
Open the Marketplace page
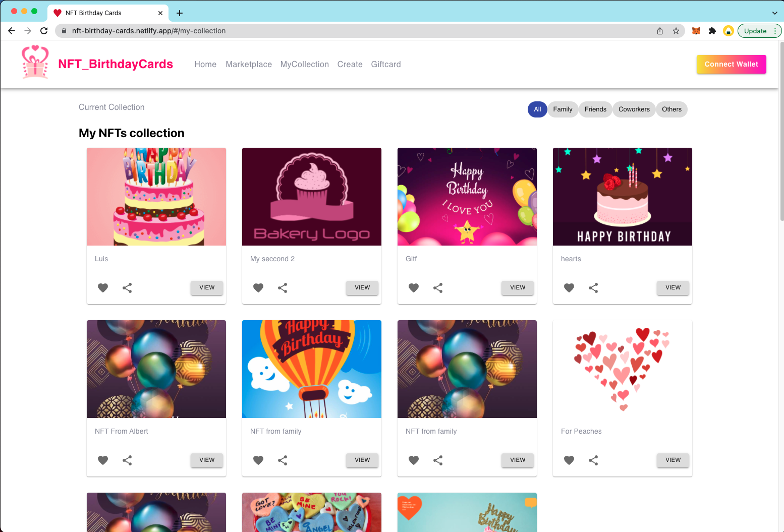tap(249, 65)
